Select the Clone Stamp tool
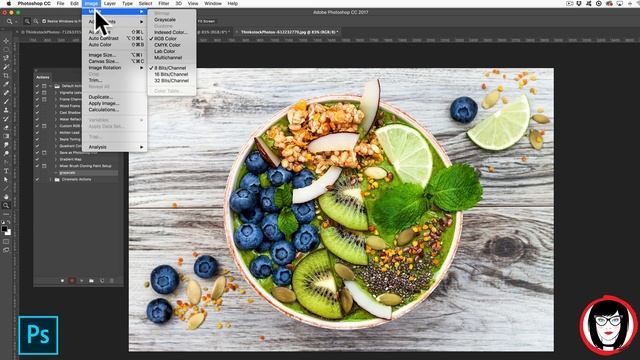Screen dimensions: 640x360 coord(6,110)
